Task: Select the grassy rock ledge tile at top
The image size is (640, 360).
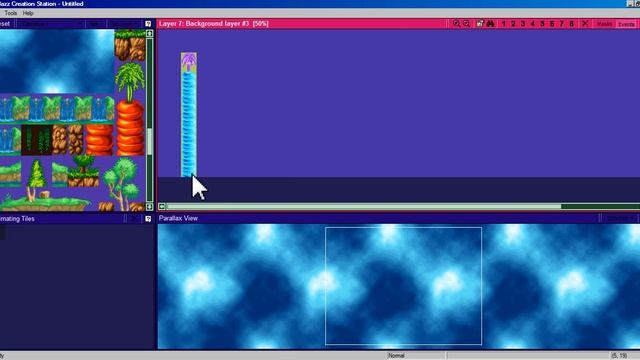Action: pos(130,45)
